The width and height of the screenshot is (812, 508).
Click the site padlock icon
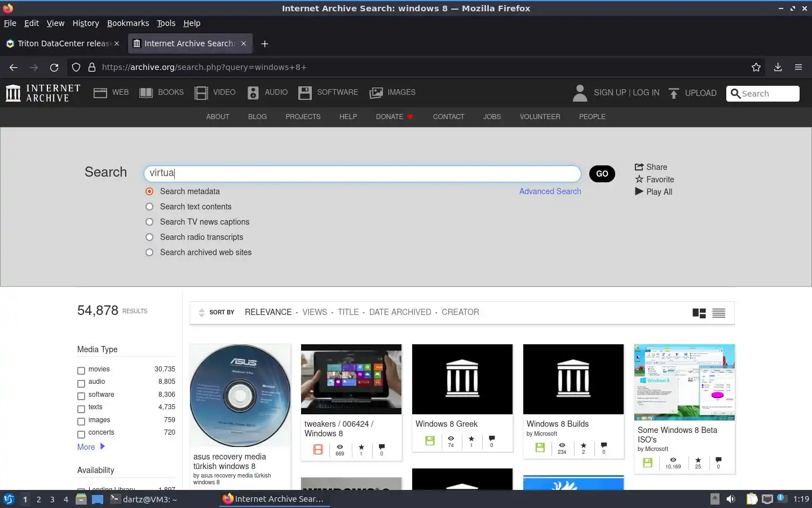[92, 67]
